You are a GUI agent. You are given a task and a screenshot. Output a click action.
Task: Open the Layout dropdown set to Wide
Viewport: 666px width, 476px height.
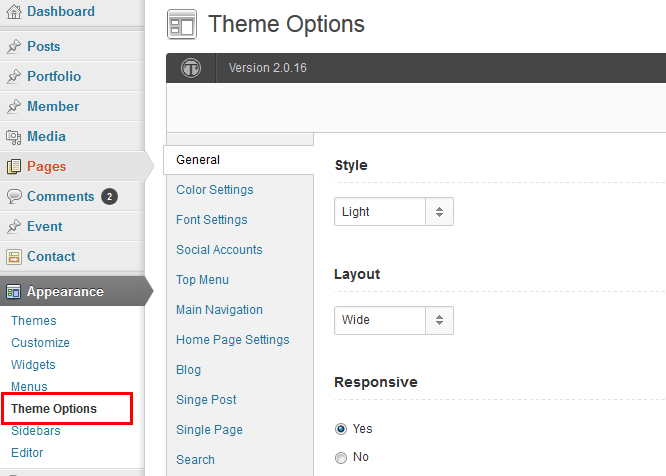coord(393,320)
